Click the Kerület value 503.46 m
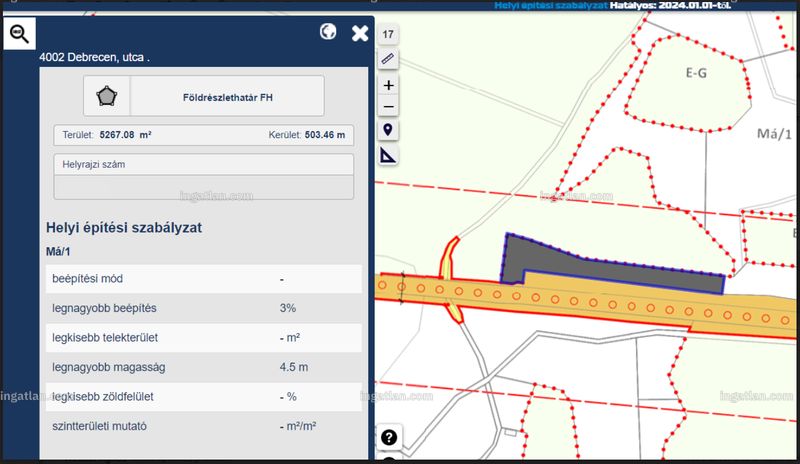This screenshot has width=800, height=464. tap(325, 135)
